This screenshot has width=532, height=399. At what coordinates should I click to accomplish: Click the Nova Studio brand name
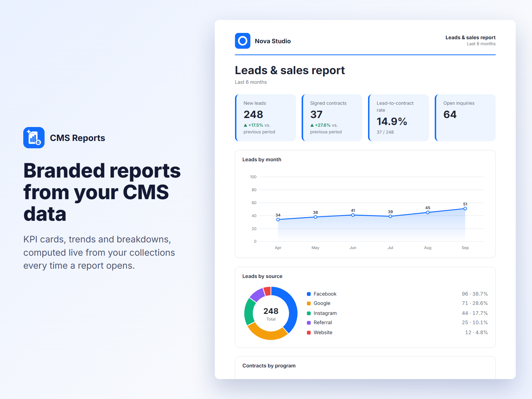pyautogui.click(x=273, y=41)
